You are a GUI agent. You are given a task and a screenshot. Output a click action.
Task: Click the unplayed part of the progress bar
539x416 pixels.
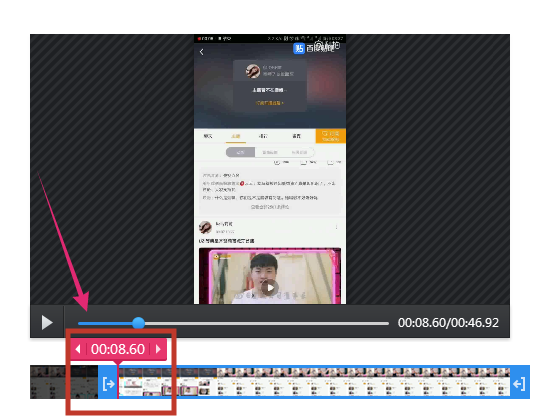[x=266, y=324]
